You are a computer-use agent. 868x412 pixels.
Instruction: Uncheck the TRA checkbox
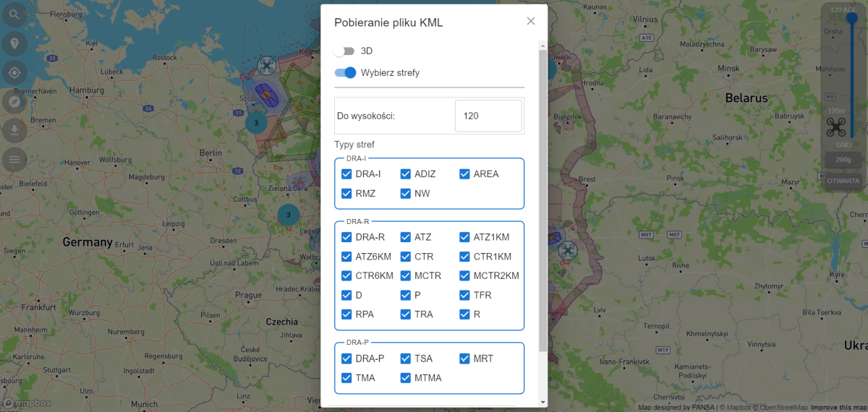406,314
